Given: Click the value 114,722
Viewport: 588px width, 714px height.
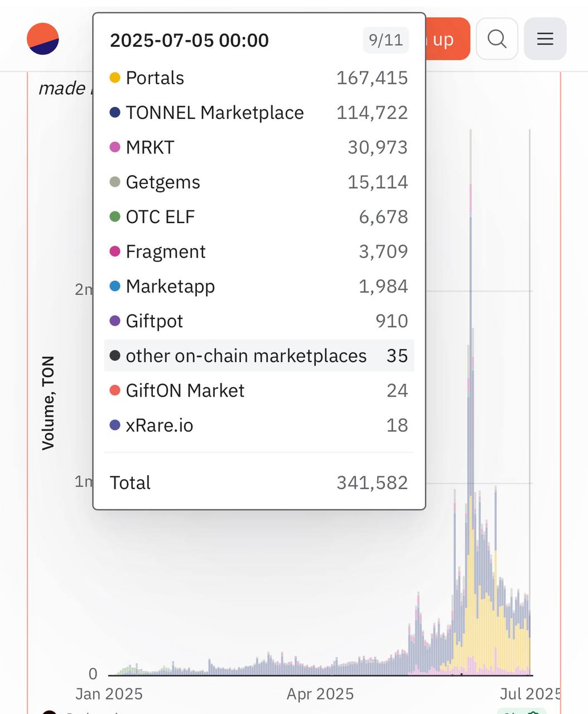Looking at the screenshot, I should click(372, 113).
